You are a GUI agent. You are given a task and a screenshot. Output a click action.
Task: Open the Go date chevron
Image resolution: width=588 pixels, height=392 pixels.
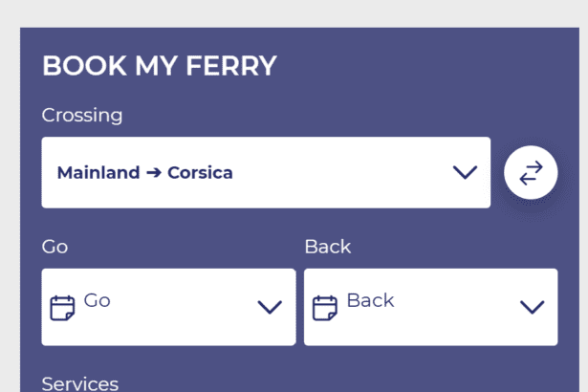tap(270, 307)
